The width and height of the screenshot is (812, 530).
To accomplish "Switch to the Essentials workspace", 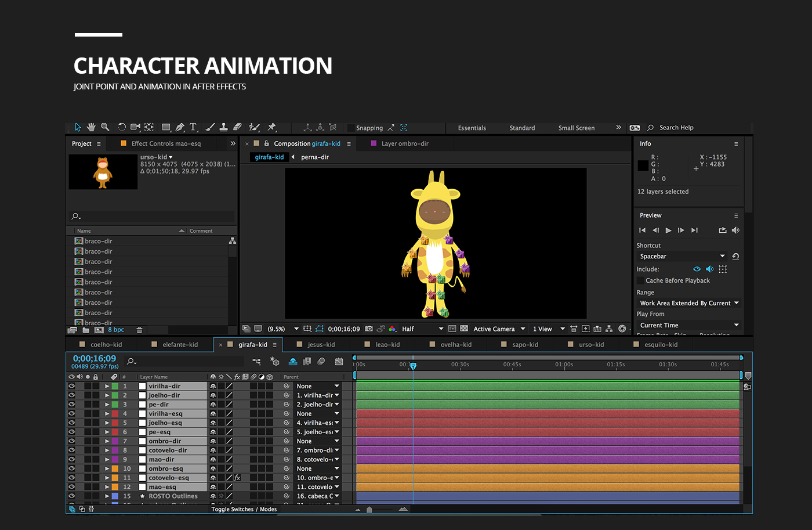I will tap(472, 128).
